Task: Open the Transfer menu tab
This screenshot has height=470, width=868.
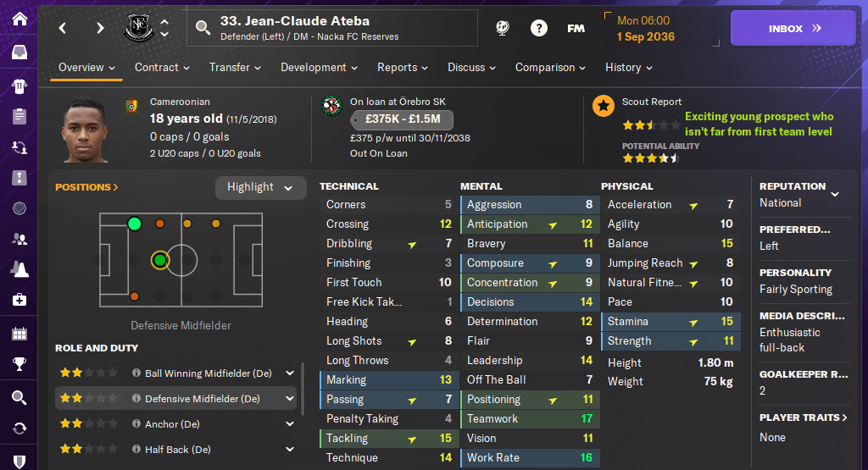Action: pyautogui.click(x=235, y=68)
